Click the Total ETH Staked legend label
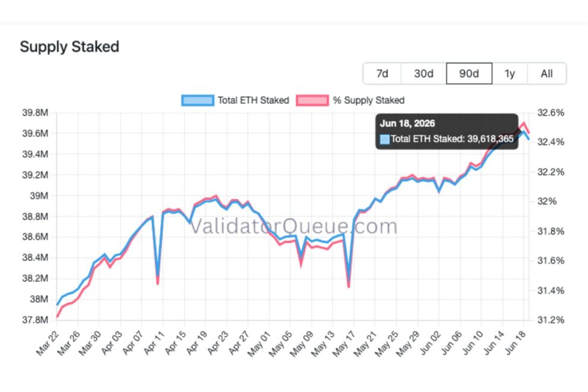 point(254,100)
